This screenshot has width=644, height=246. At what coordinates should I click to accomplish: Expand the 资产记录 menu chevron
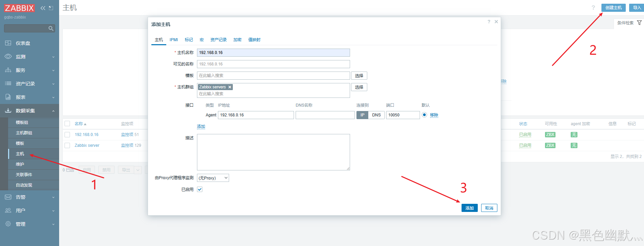(x=53, y=84)
